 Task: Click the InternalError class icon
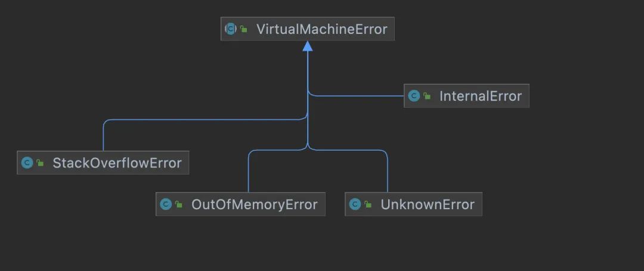pos(414,96)
